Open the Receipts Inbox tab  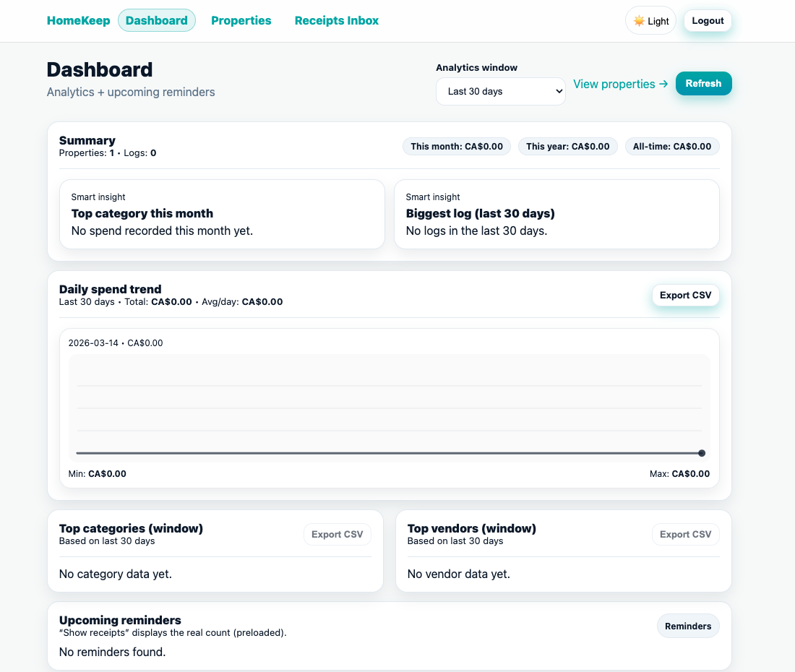(x=336, y=20)
